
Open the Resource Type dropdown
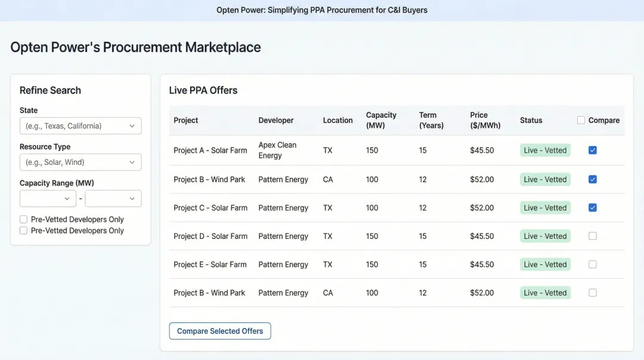click(80, 162)
